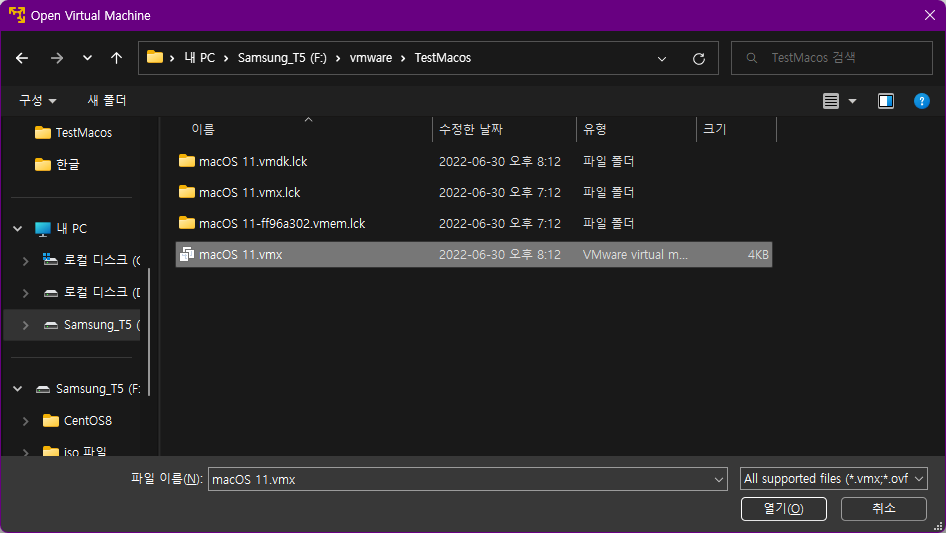
Task: Go back with the left arrow
Action: tap(22, 58)
